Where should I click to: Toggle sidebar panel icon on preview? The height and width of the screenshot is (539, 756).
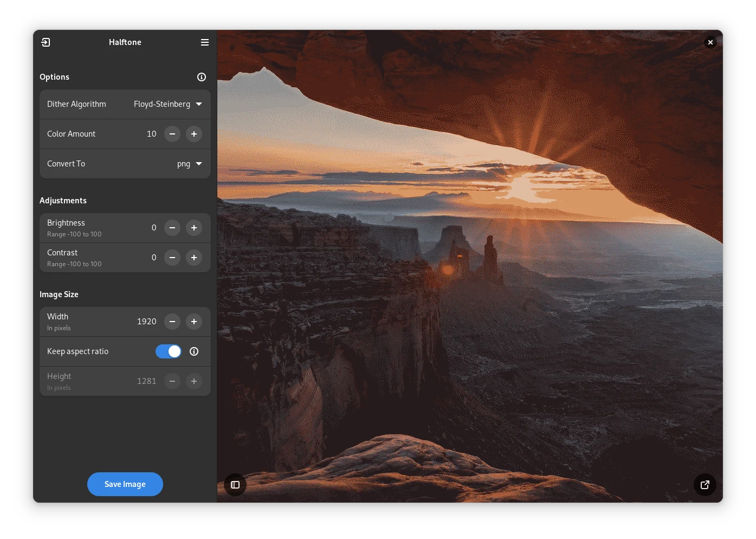[x=235, y=485]
